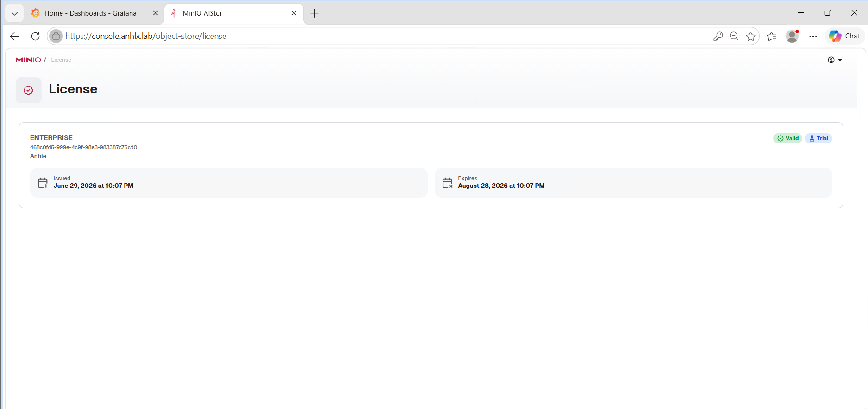This screenshot has width=868, height=409.
Task: Click the MinIO logo in breadcrumb
Action: (x=28, y=60)
